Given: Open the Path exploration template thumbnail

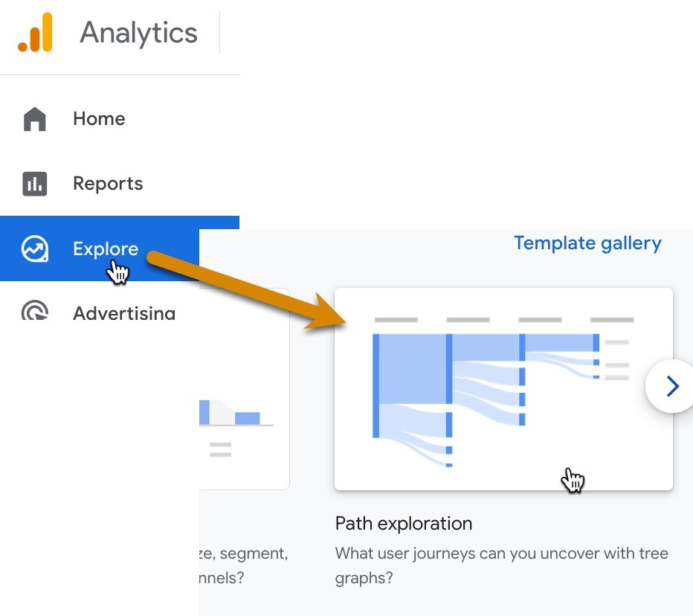Looking at the screenshot, I should click(503, 389).
